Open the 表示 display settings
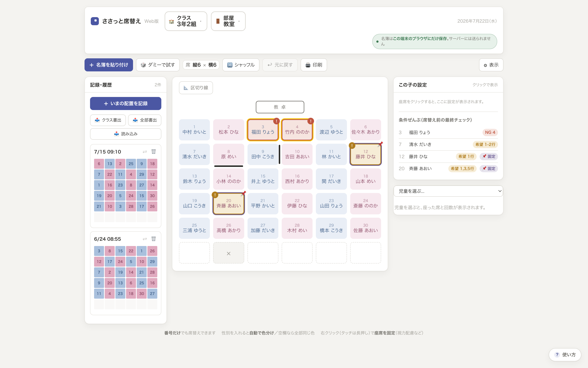The width and height of the screenshot is (588, 368). (491, 65)
